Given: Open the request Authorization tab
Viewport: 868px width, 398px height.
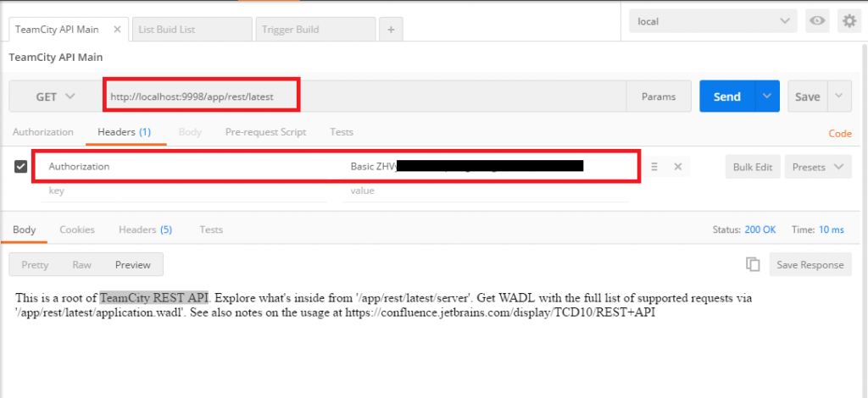Looking at the screenshot, I should click(x=43, y=132).
